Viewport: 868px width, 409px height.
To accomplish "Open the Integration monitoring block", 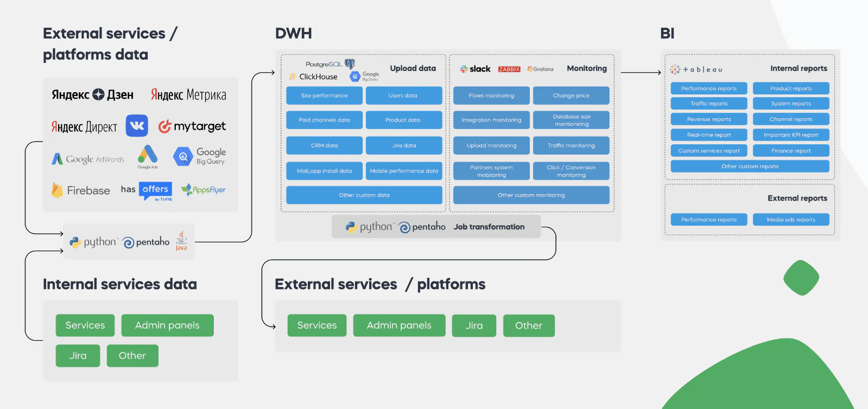I will coord(492,120).
